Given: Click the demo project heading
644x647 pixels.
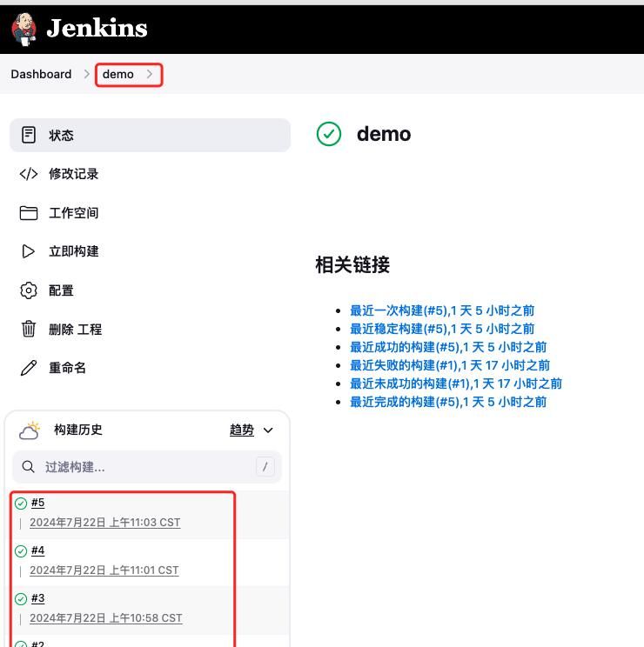Looking at the screenshot, I should (384, 134).
